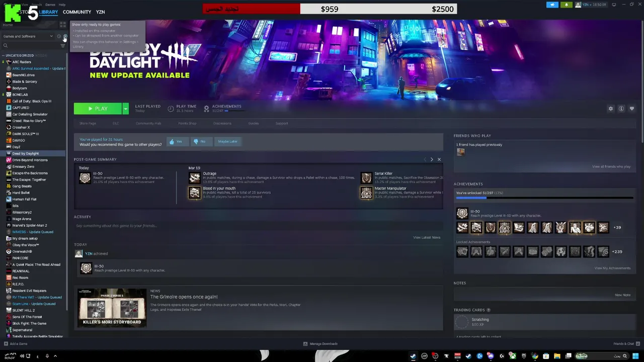The height and width of the screenshot is (362, 644).
Task: Open Points Shop tab
Action: [x=187, y=123]
